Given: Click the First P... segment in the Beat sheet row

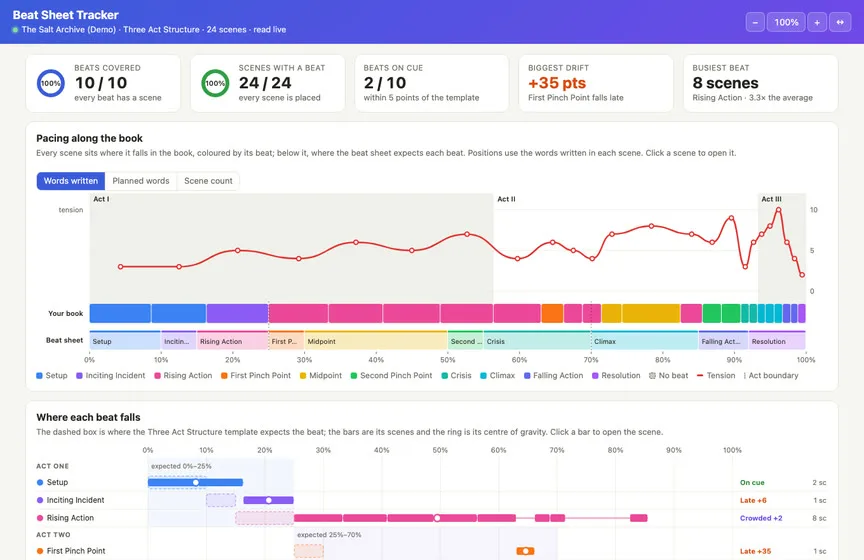Looking at the screenshot, I should (x=287, y=341).
